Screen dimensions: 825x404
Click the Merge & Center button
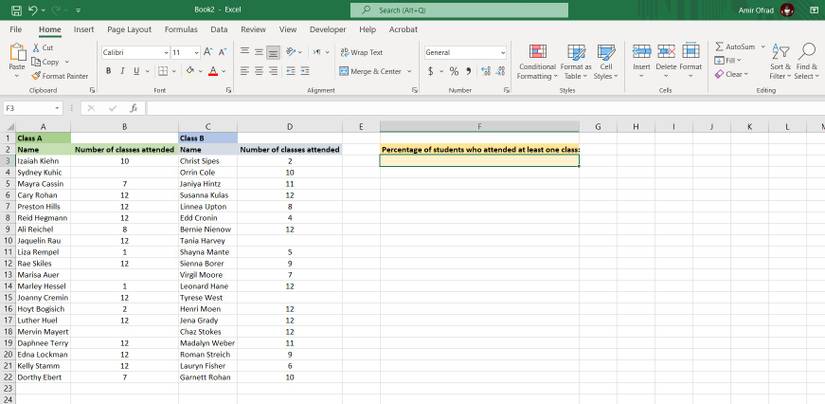tap(370, 71)
